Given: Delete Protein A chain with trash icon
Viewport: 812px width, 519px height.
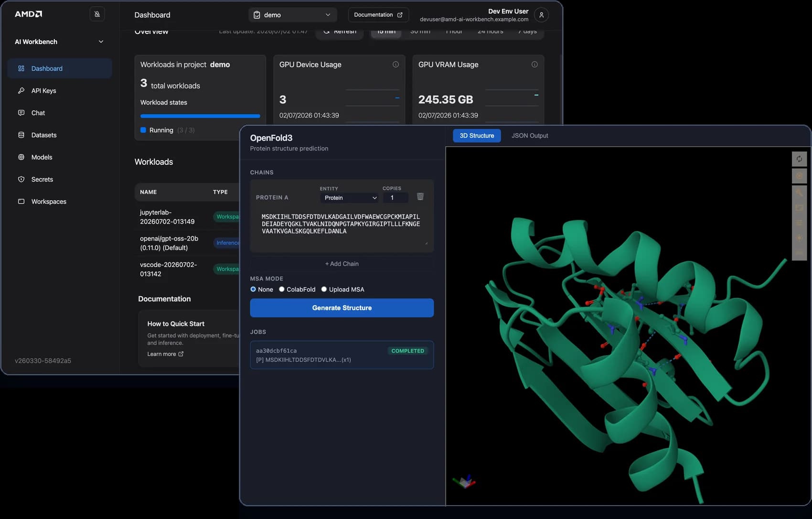Looking at the screenshot, I should (x=420, y=196).
